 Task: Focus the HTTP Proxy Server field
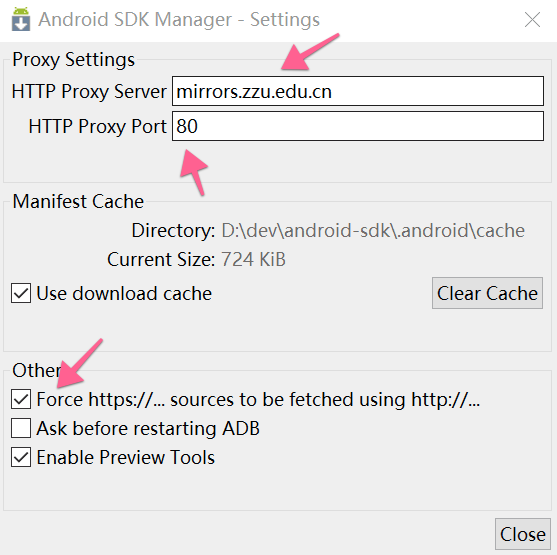358,91
